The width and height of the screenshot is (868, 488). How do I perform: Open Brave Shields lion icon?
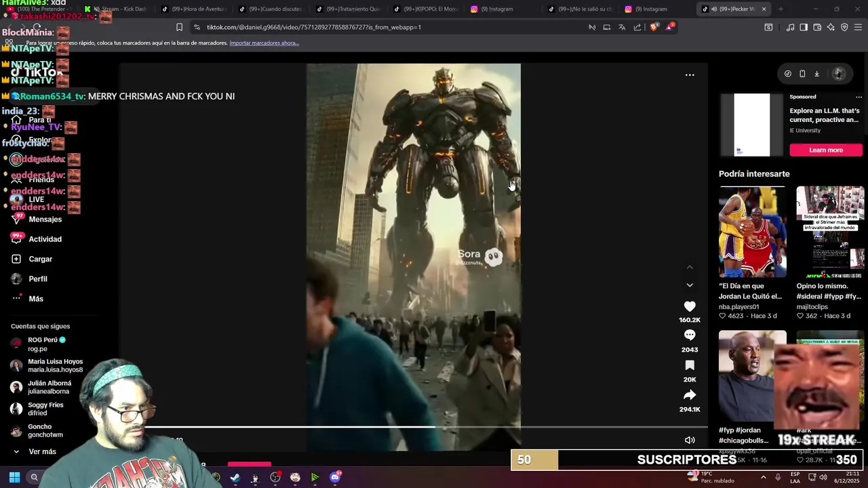[x=654, y=27]
